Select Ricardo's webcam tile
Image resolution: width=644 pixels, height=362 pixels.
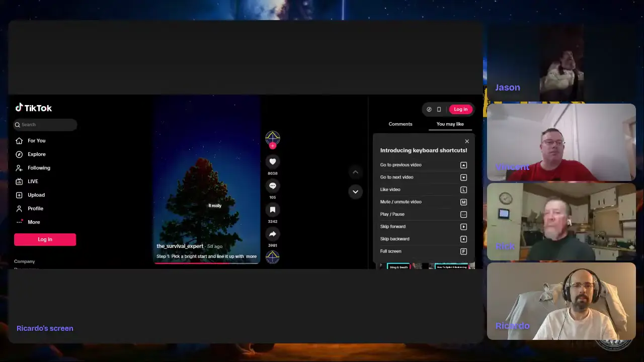[561, 301]
